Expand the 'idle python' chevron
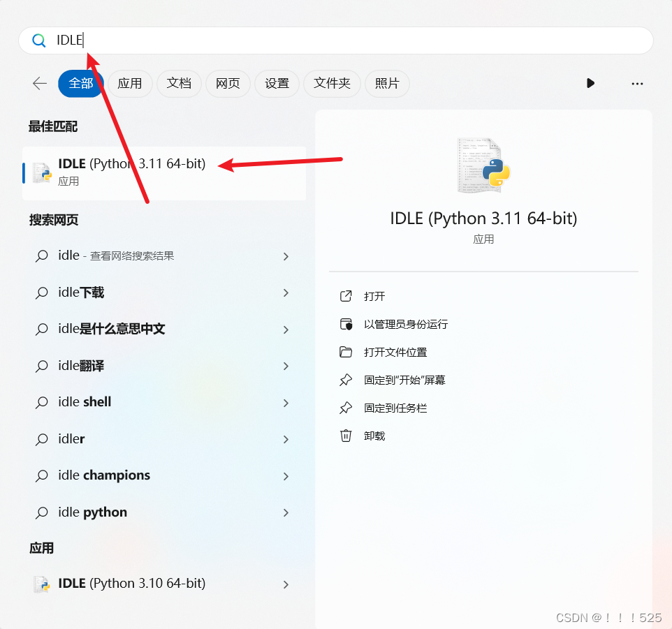 tap(286, 512)
